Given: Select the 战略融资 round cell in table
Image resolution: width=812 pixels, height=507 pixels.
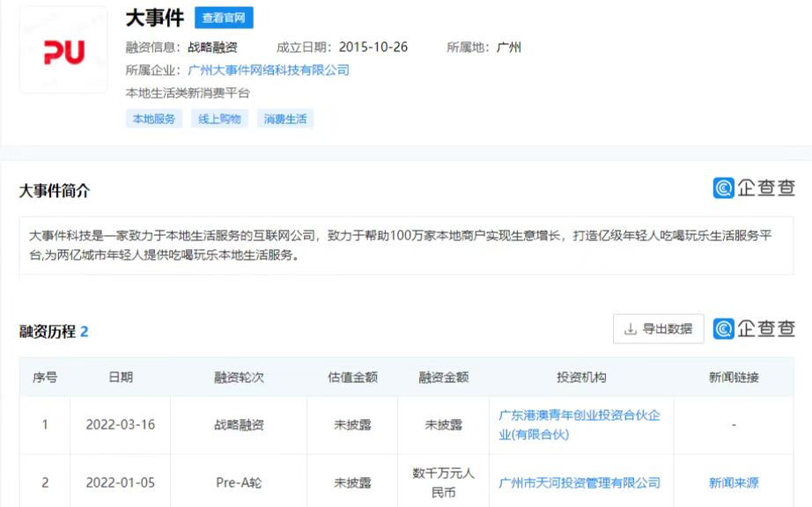Looking at the screenshot, I should [x=239, y=425].
